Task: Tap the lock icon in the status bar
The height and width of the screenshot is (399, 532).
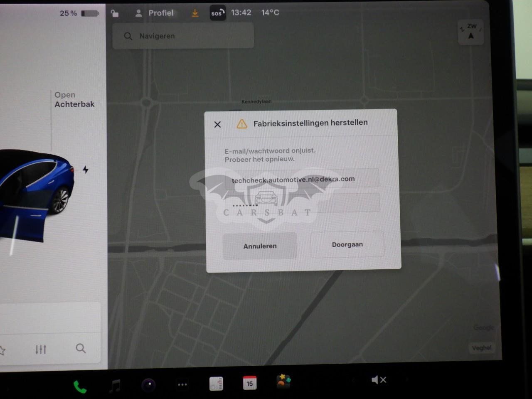Action: click(x=115, y=13)
